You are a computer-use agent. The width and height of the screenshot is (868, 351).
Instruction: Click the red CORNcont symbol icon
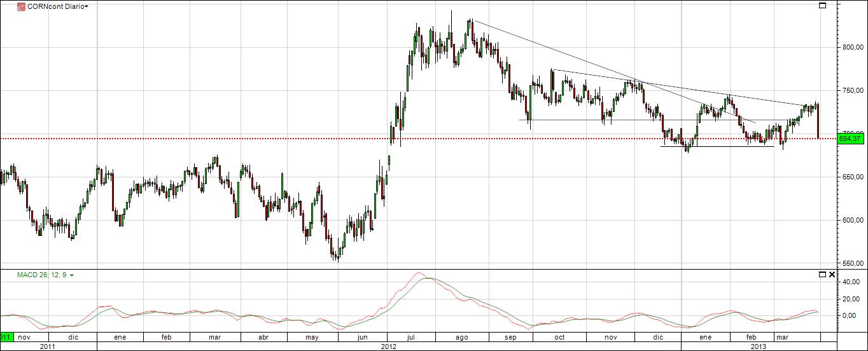point(21,6)
